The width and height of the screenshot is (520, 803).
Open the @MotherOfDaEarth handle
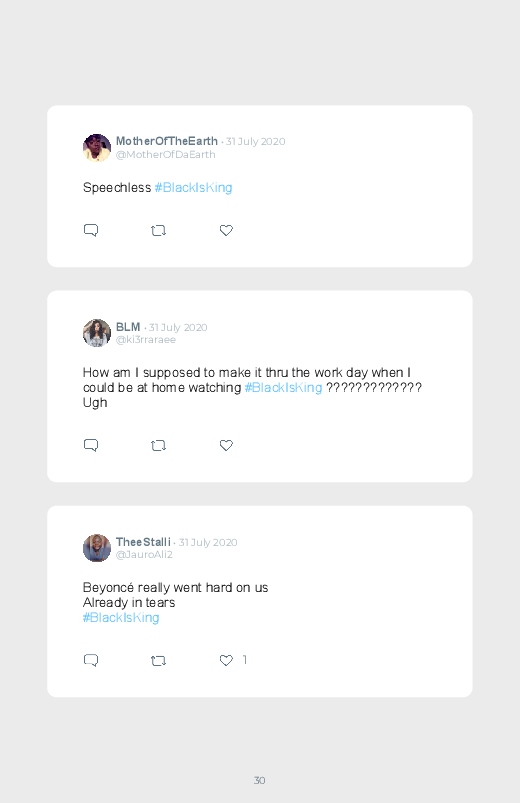coord(165,154)
